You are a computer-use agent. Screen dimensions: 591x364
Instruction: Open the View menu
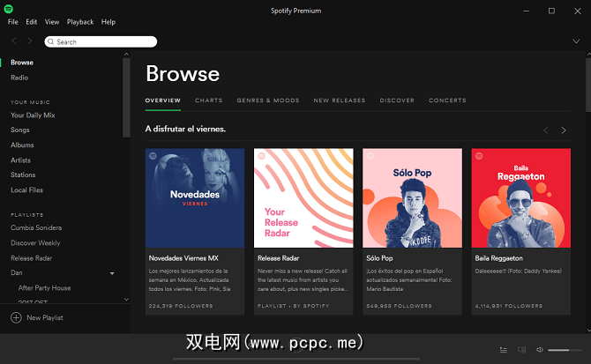coord(52,22)
